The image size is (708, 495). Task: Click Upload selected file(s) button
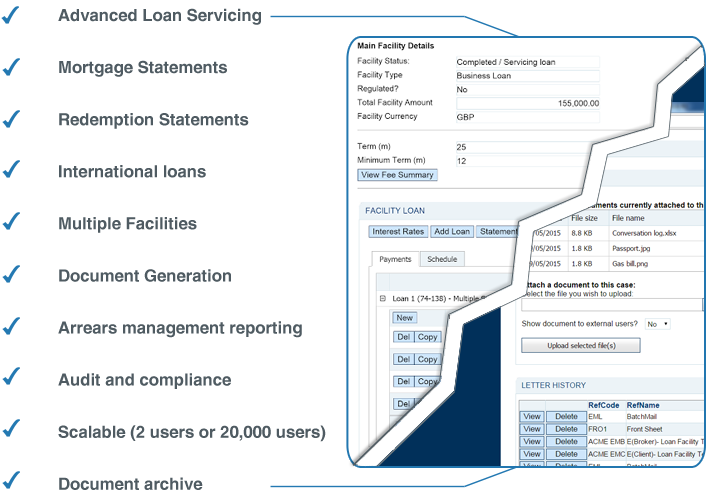(581, 346)
